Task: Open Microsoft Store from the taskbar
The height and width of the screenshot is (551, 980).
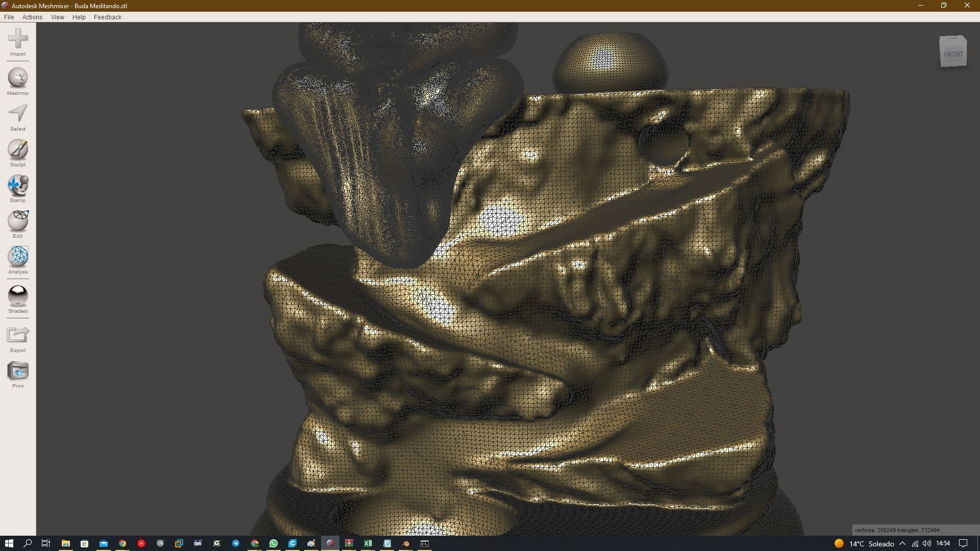Action: (84, 543)
